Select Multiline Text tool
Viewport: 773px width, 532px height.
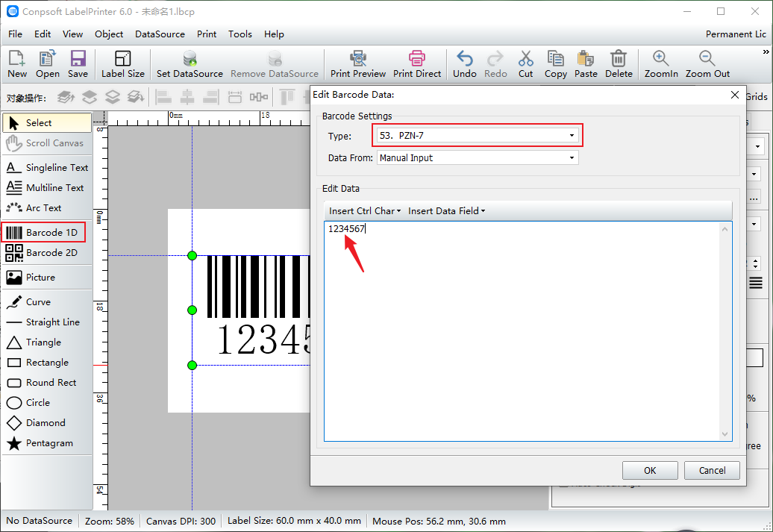(47, 188)
